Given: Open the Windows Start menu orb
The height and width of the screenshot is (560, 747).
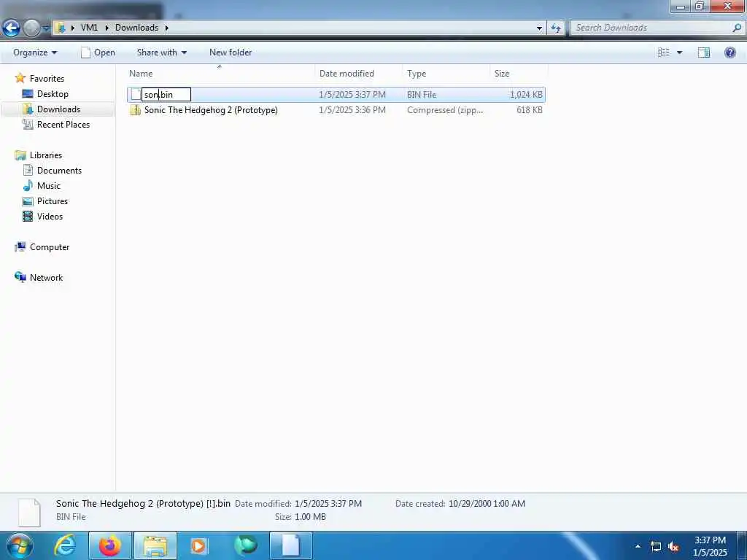Looking at the screenshot, I should point(19,545).
